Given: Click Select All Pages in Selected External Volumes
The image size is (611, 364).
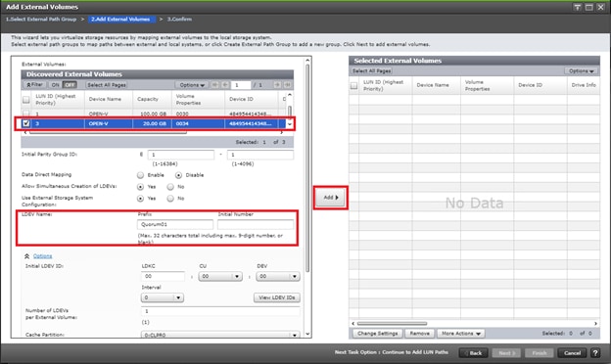Looking at the screenshot, I should [x=372, y=70].
